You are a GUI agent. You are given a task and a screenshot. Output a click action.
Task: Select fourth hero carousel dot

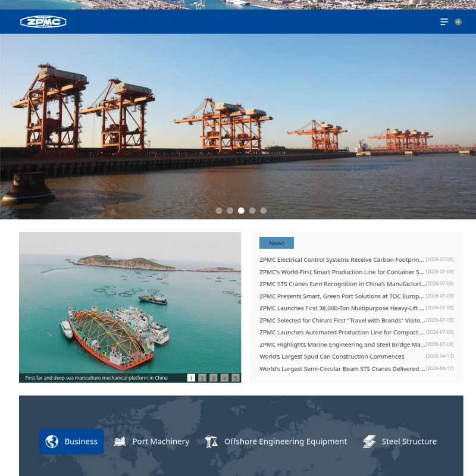(x=252, y=211)
